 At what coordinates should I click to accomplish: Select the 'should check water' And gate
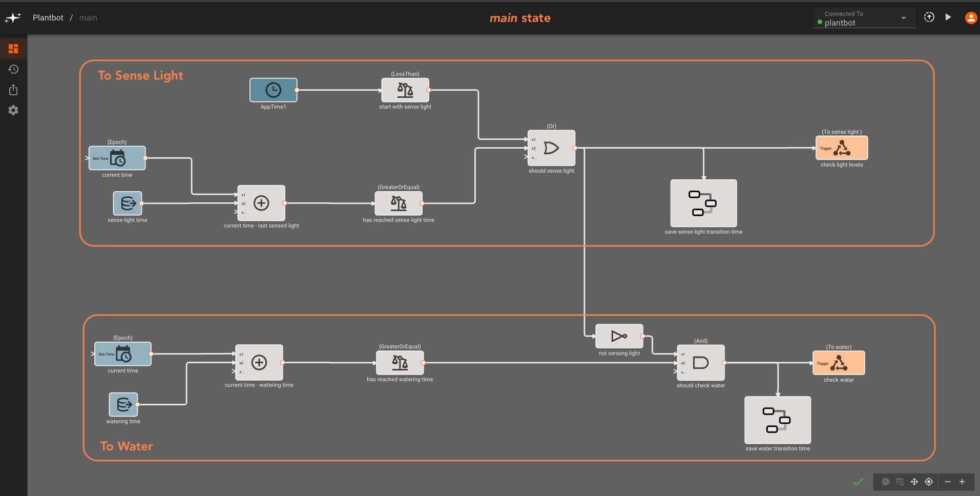pyautogui.click(x=701, y=363)
